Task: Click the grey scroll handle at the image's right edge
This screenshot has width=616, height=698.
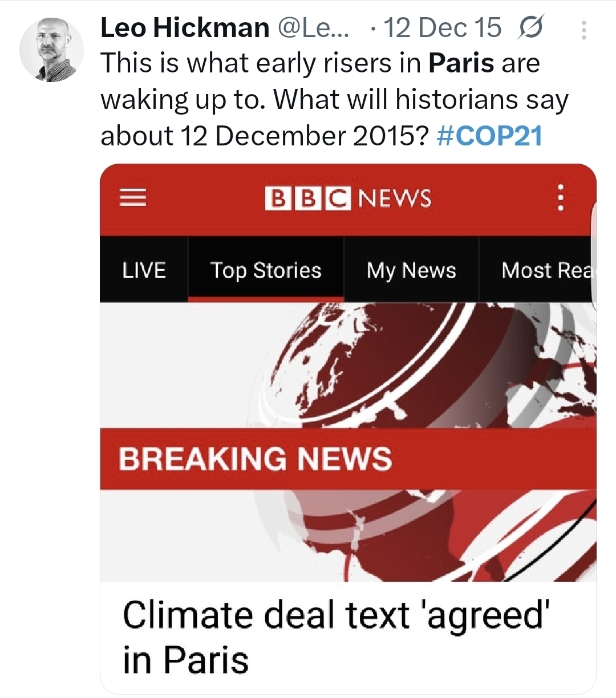Action: pos(594,251)
